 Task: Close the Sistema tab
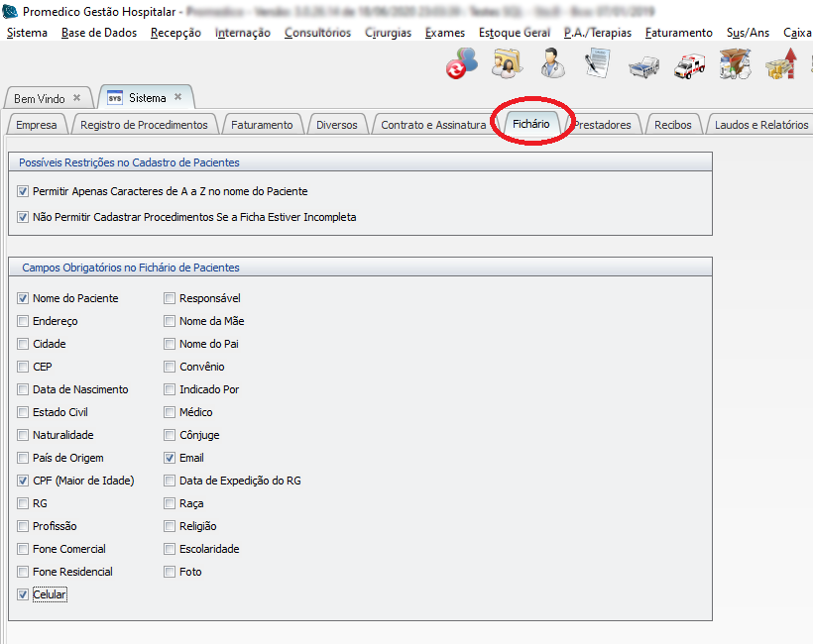click(x=178, y=97)
